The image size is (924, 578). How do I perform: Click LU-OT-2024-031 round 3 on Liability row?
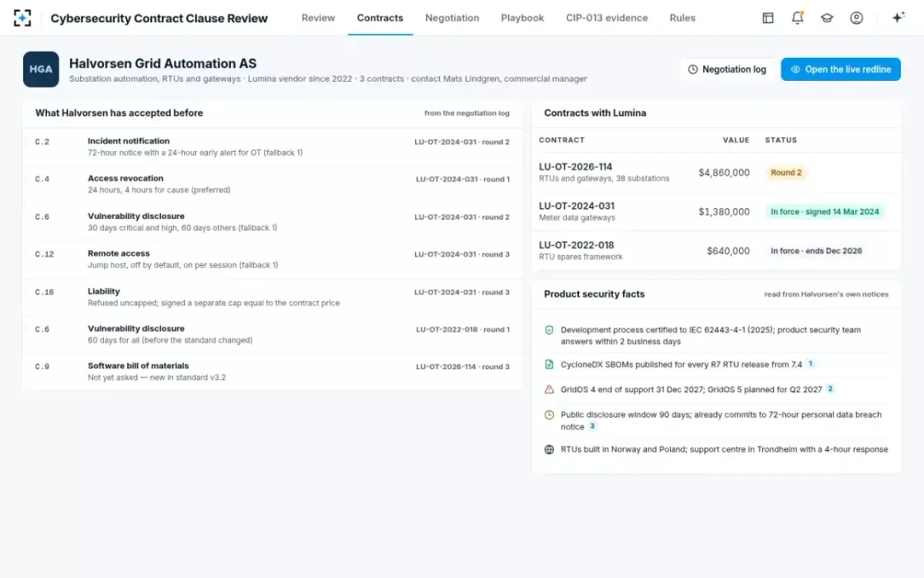[x=462, y=292]
